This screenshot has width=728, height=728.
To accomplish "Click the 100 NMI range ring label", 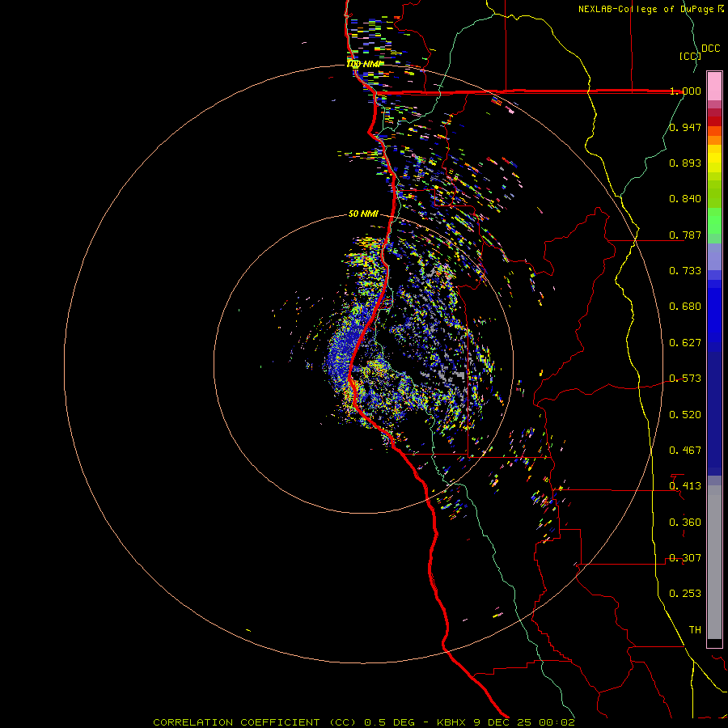I will tap(365, 64).
